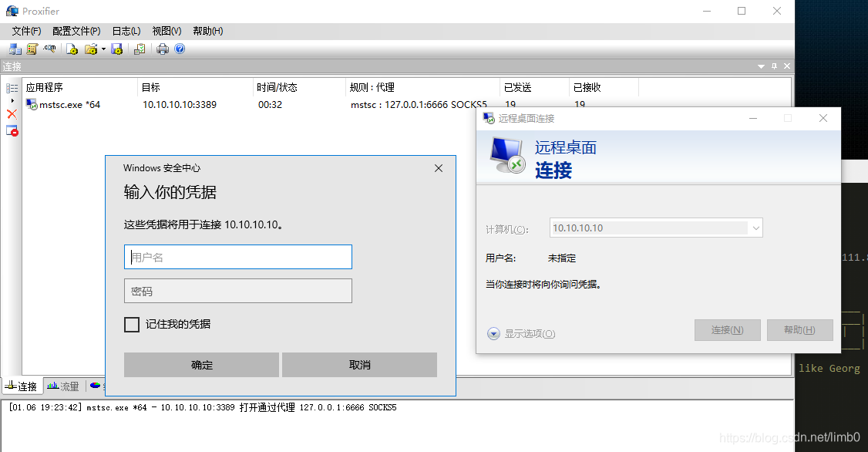
Task: Close the Windows 安全中心 dialog
Action: 439,168
